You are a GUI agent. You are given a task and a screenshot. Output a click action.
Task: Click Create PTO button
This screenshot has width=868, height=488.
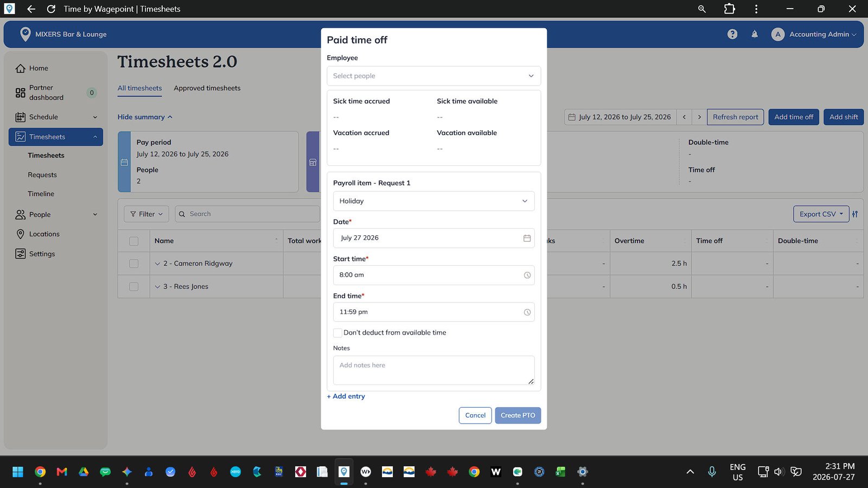tap(518, 415)
